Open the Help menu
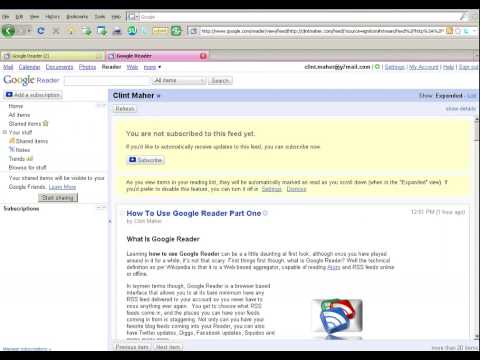This screenshot has width=480, height=360. [116, 17]
